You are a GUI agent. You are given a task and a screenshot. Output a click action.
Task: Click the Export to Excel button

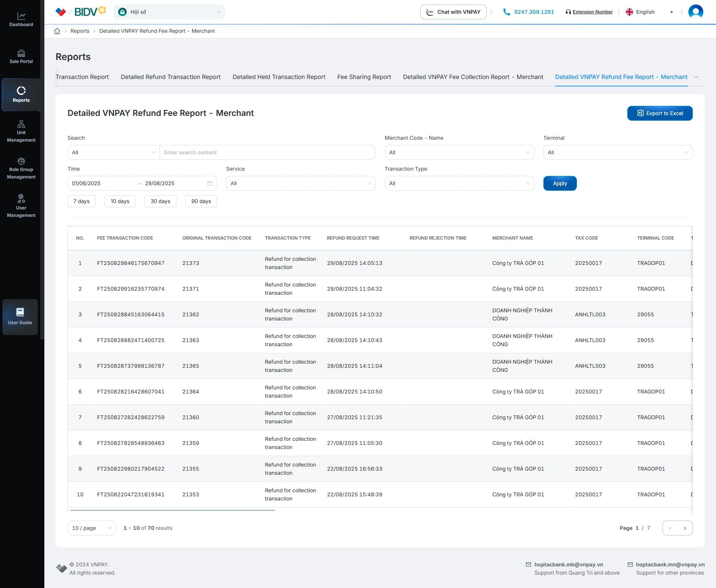pyautogui.click(x=660, y=113)
